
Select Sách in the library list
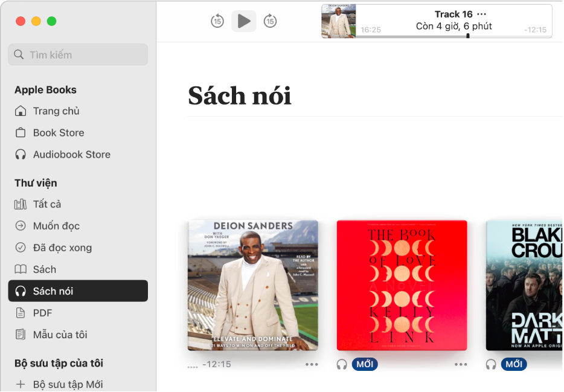[78, 269]
